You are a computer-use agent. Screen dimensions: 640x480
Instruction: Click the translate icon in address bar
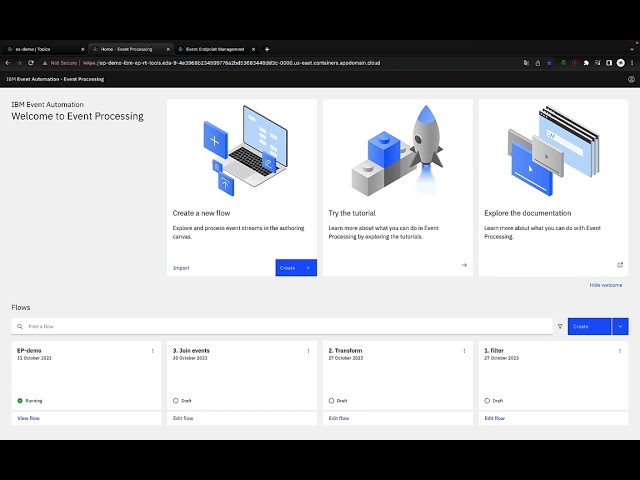[x=526, y=63]
